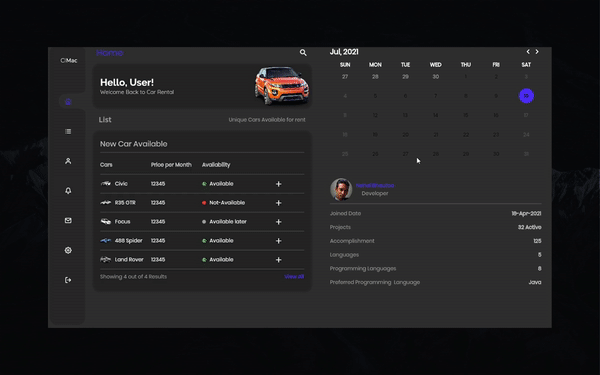Click the search magnifier icon
This screenshot has height=375, width=600.
click(303, 53)
